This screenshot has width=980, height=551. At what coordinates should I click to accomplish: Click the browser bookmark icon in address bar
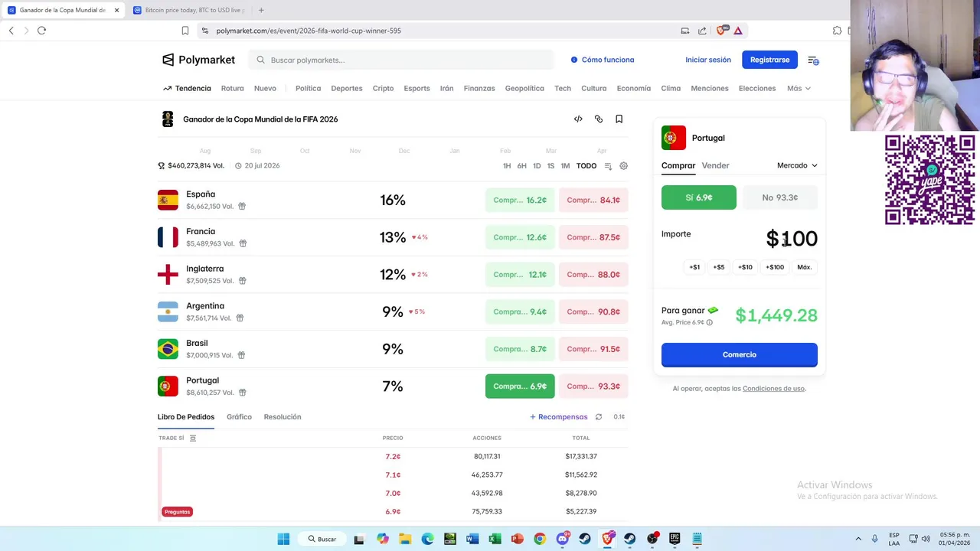(185, 31)
